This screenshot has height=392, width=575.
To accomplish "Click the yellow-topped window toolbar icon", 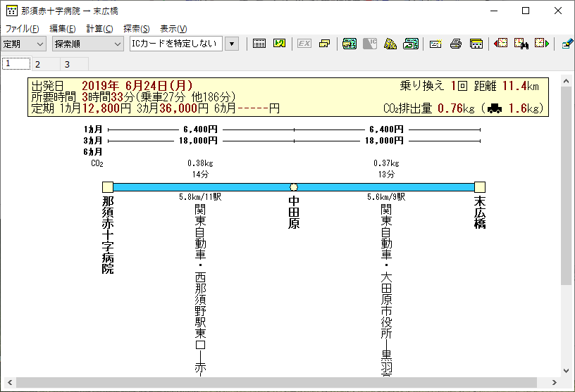I will pyautogui.click(x=476, y=44).
